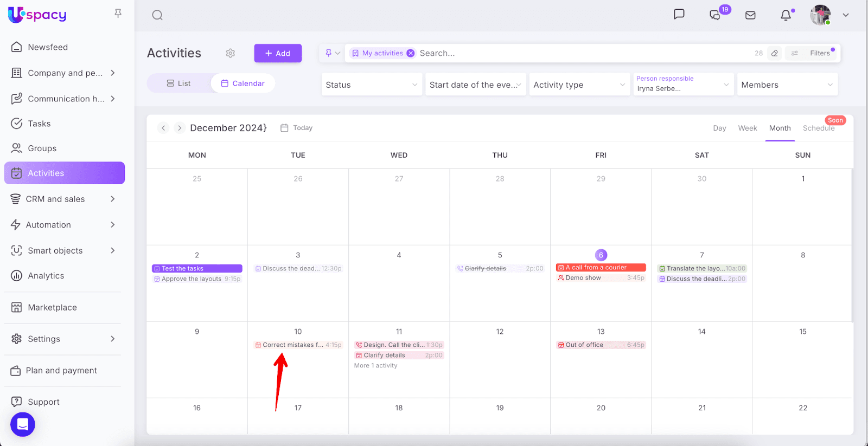Switch to List view
868x446 pixels.
point(178,83)
